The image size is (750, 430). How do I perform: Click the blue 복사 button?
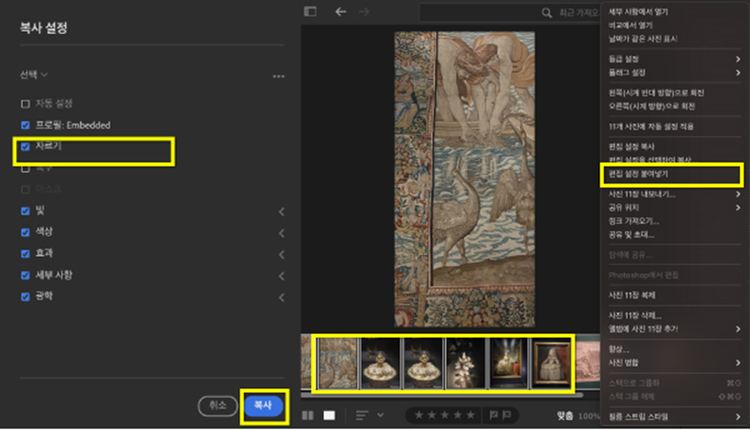click(x=263, y=406)
